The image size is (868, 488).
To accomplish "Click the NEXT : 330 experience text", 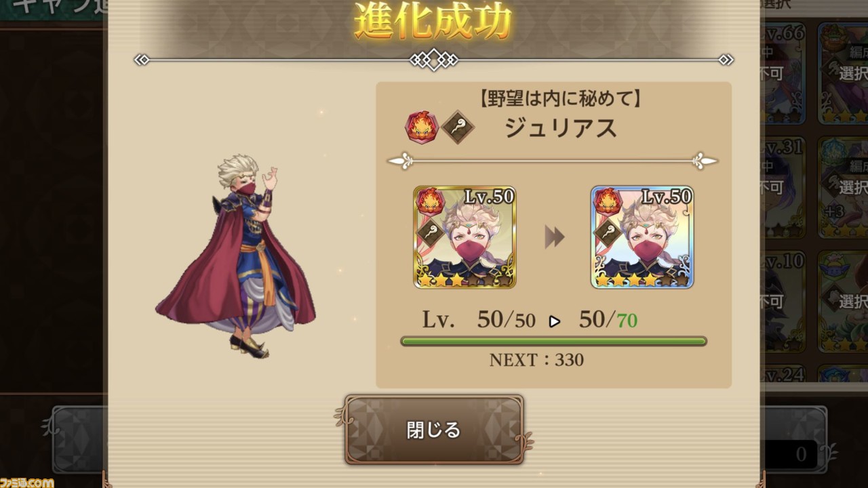I will point(536,360).
